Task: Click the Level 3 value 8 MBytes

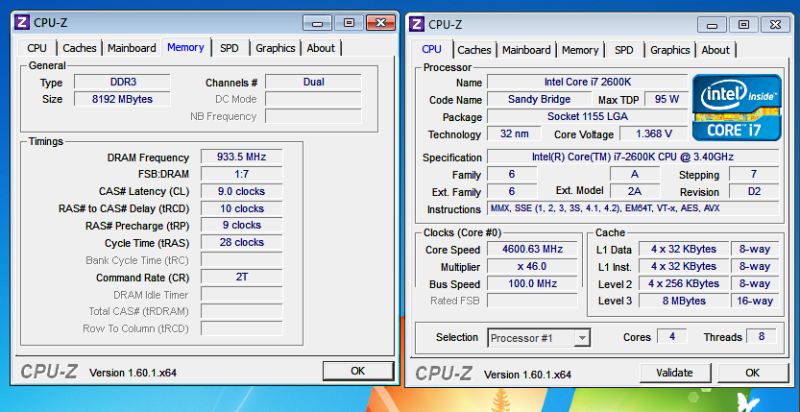Action: [683, 300]
